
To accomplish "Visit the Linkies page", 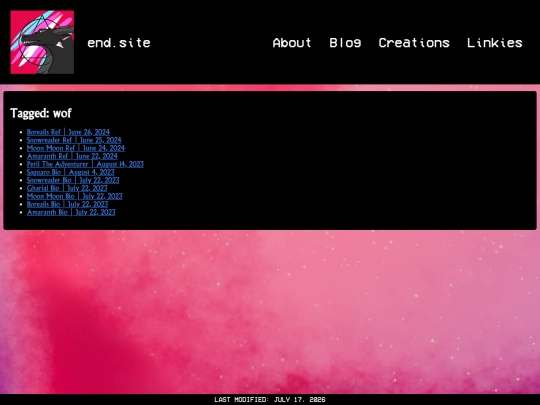I will tap(495, 43).
